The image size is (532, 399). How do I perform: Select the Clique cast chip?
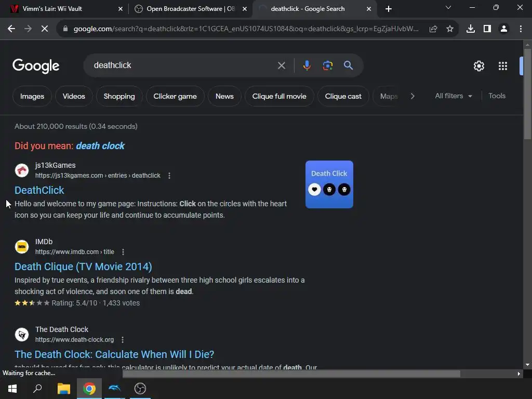pyautogui.click(x=343, y=96)
